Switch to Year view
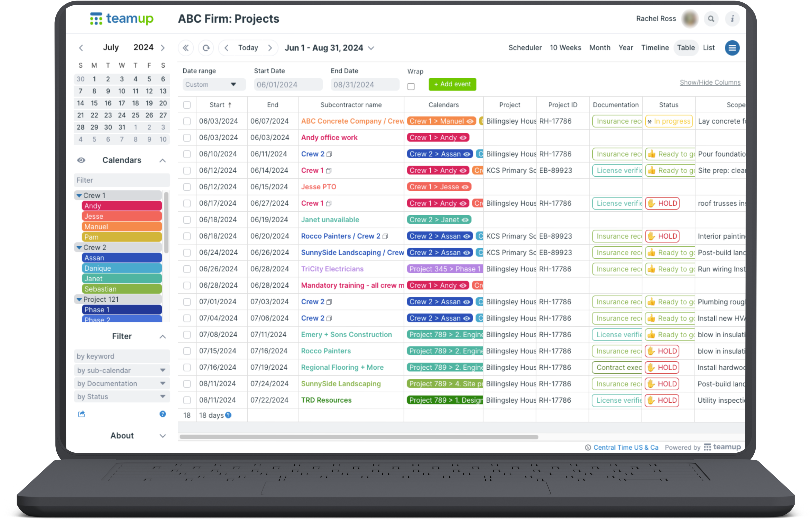The image size is (812, 520). (x=626, y=48)
